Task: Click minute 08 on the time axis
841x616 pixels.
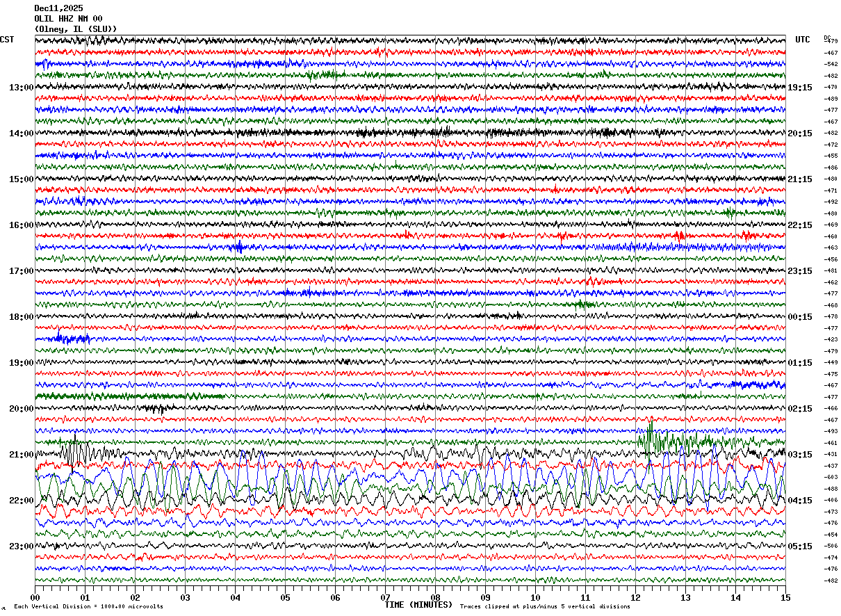Action: (435, 597)
